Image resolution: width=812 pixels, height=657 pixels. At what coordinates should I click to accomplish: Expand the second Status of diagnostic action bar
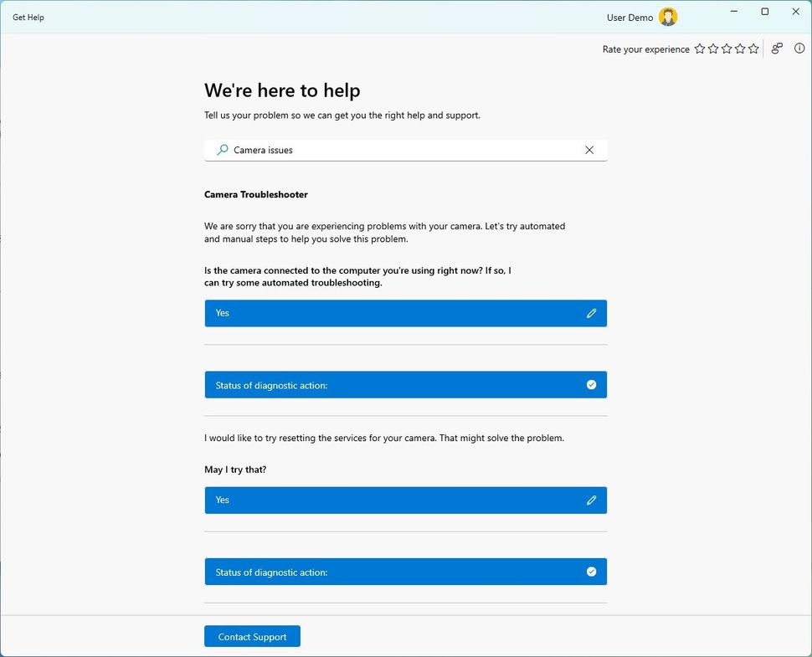(x=405, y=572)
